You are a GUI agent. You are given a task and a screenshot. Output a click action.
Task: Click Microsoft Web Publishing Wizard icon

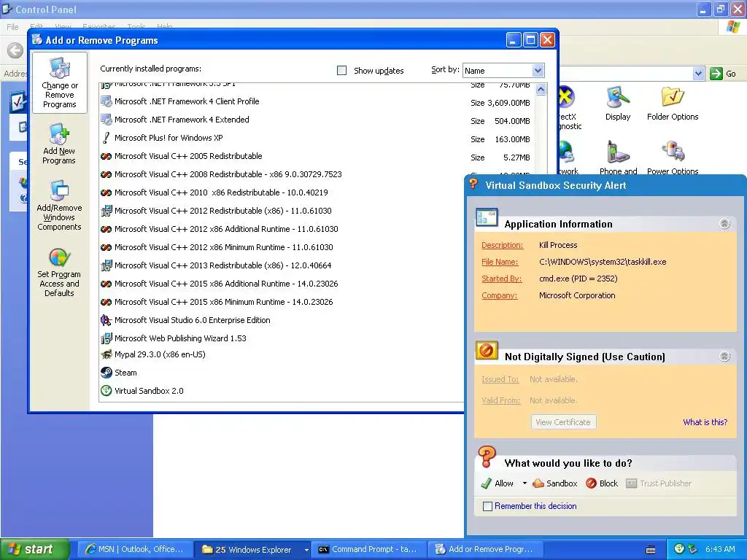107,338
